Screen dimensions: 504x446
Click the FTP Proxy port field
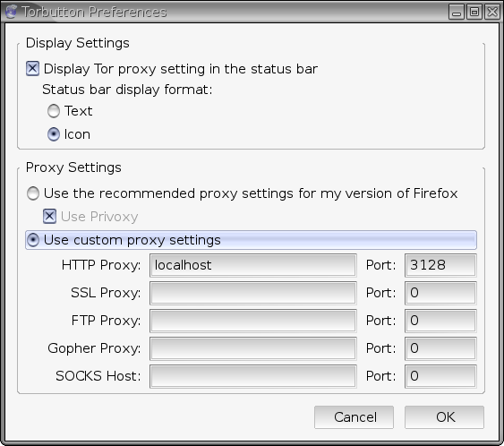[440, 321]
